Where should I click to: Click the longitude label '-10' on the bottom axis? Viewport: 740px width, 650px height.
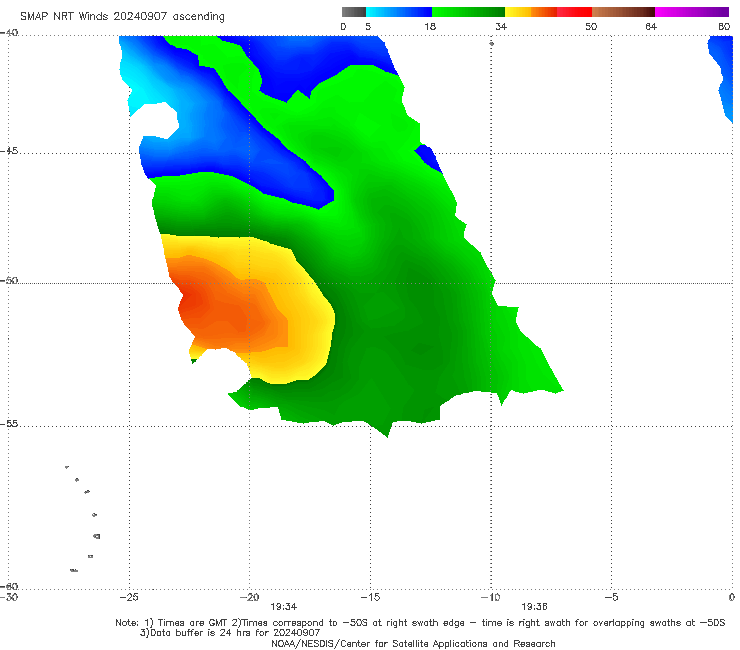point(491,597)
